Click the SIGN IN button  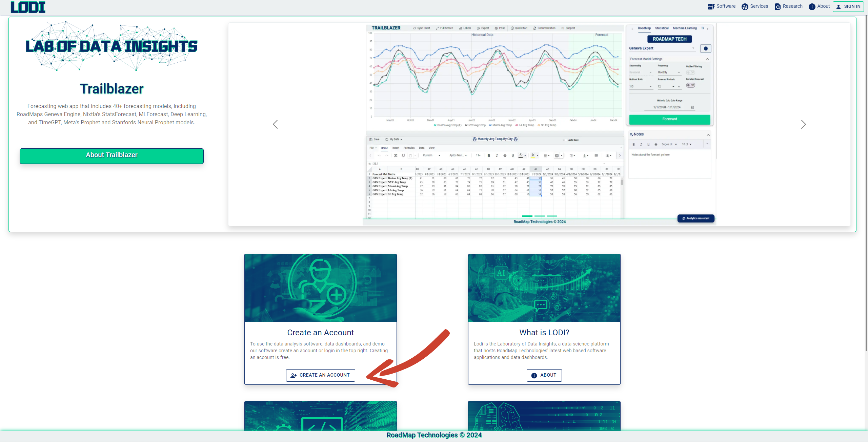pos(848,6)
